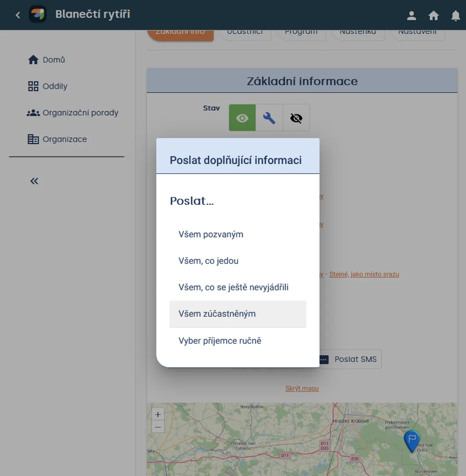This screenshot has height=476, width=466.
Task: Click the Skrýt mapu link
Action: (x=302, y=389)
